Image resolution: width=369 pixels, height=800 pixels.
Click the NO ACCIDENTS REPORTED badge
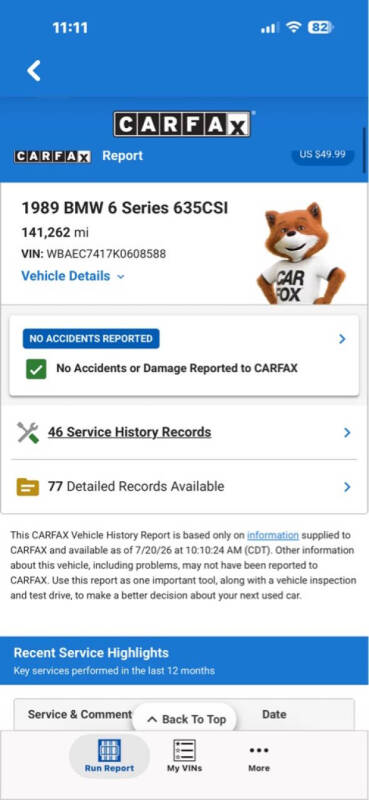(91, 339)
